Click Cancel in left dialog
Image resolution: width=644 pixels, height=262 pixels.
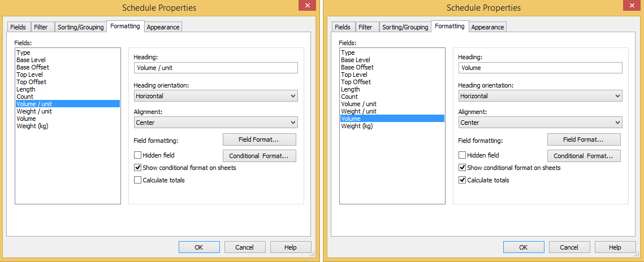[245, 247]
